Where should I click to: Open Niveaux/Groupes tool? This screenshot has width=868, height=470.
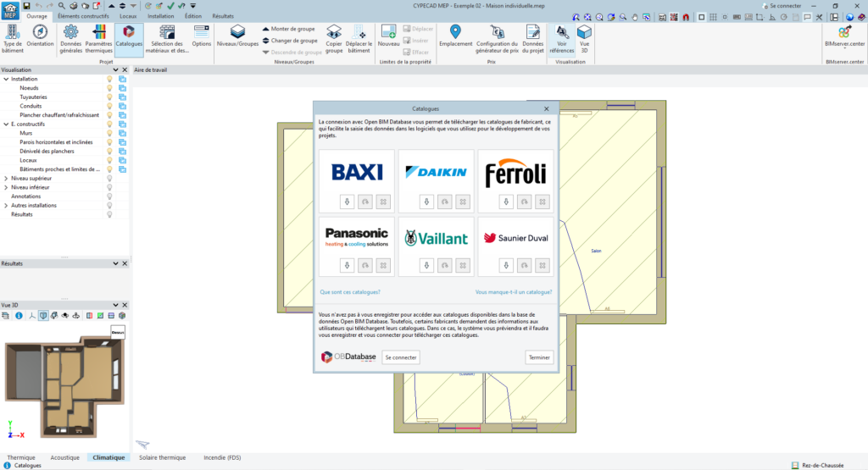coord(237,36)
